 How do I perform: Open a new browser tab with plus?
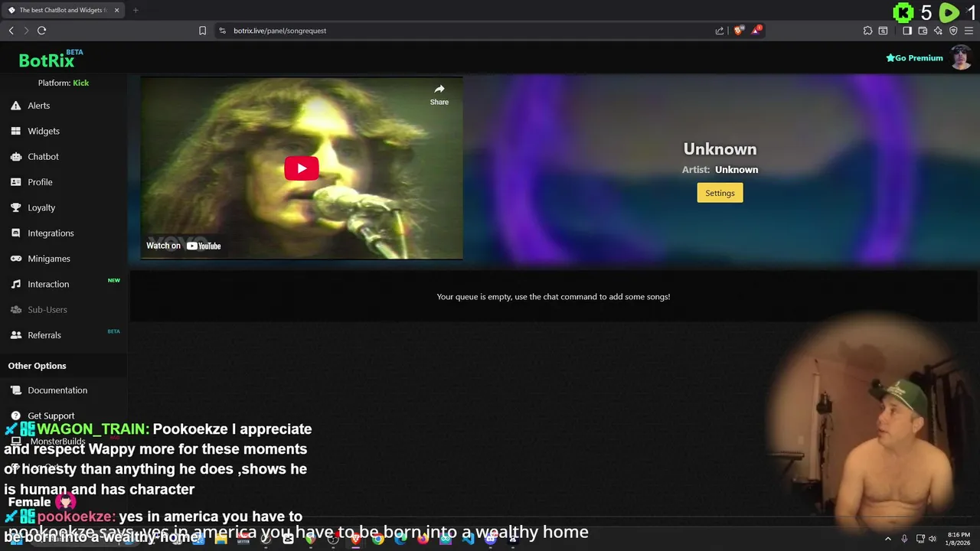coord(136,10)
